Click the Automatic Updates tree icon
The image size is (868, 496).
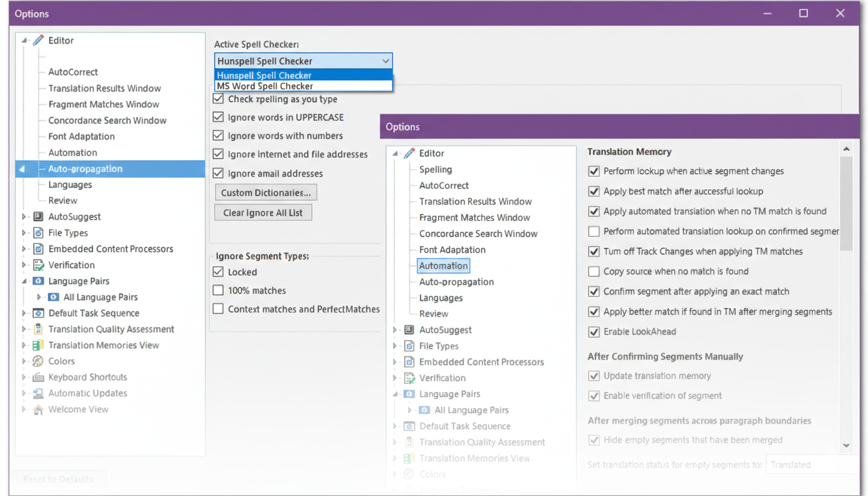[38, 393]
